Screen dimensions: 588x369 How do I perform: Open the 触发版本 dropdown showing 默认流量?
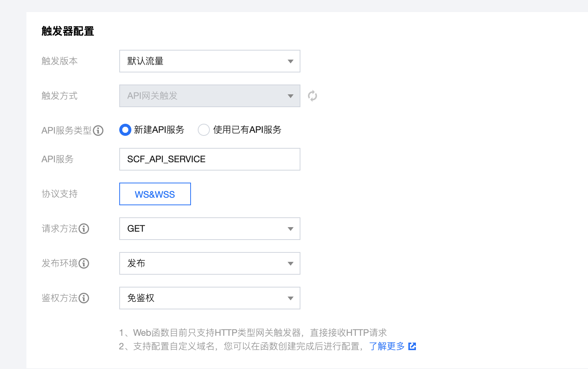(x=209, y=61)
